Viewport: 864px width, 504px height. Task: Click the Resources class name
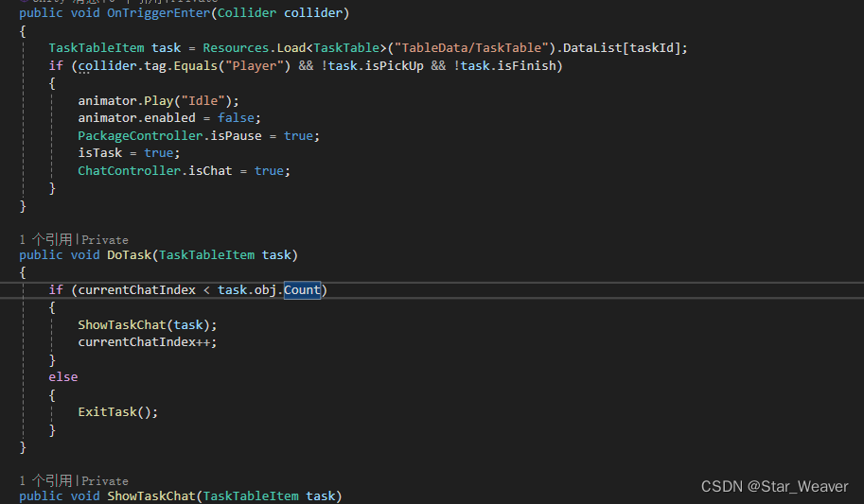(x=236, y=48)
